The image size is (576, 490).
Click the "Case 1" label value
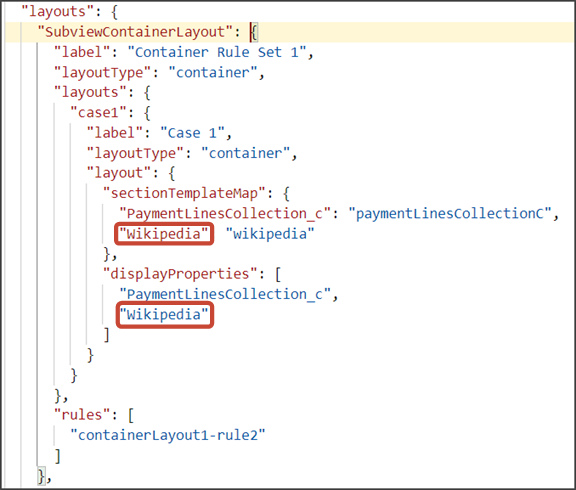point(192,133)
